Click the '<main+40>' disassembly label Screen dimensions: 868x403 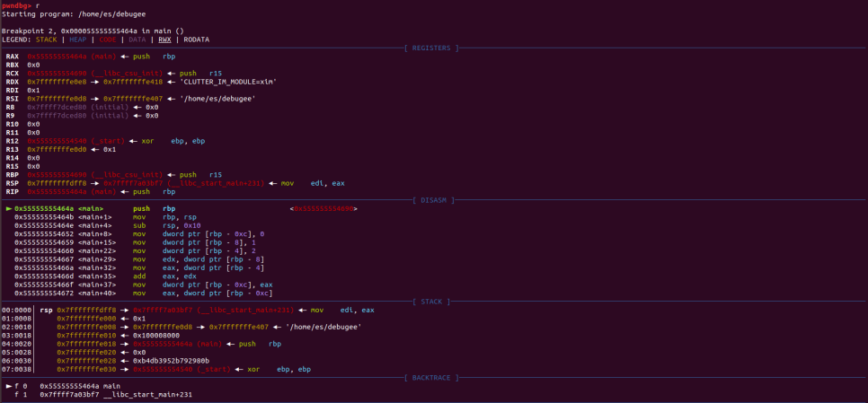pyautogui.click(x=97, y=293)
